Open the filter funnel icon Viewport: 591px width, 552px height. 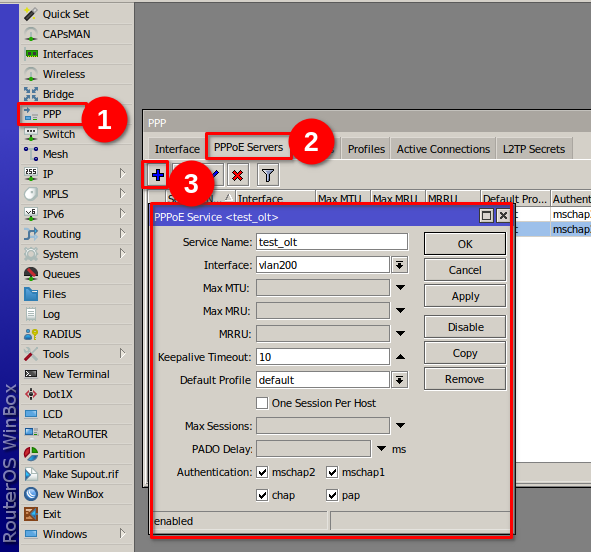pos(268,175)
